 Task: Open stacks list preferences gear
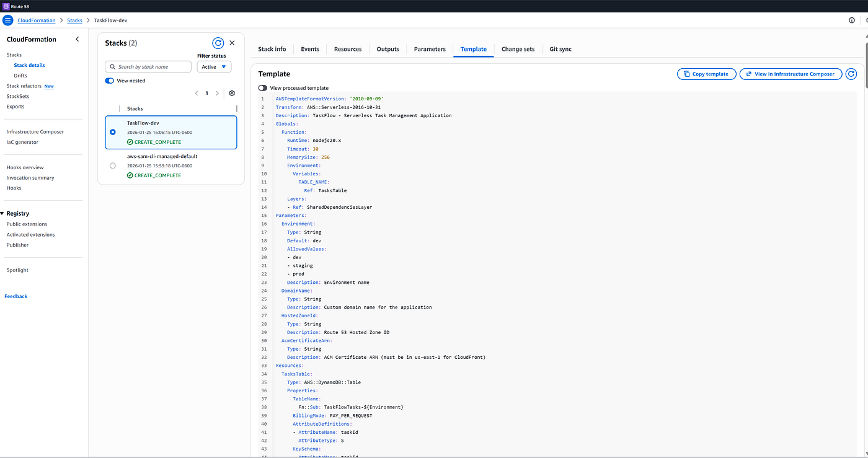pyautogui.click(x=232, y=93)
